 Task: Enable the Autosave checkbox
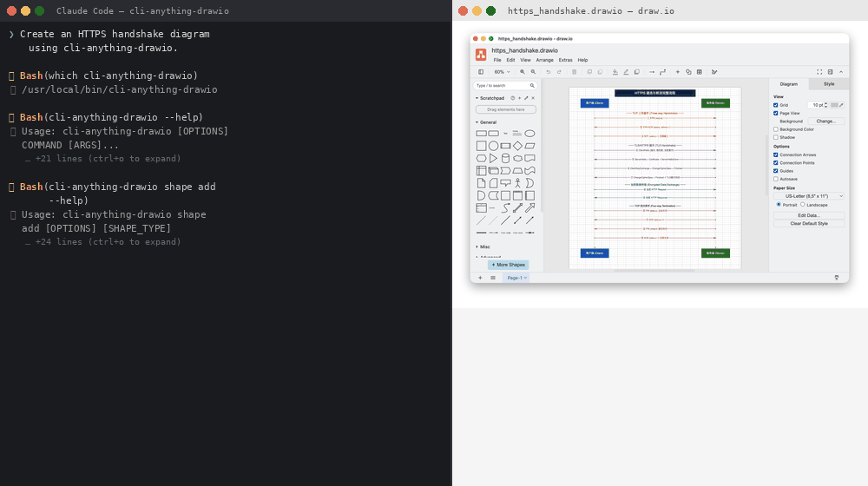tap(776, 179)
